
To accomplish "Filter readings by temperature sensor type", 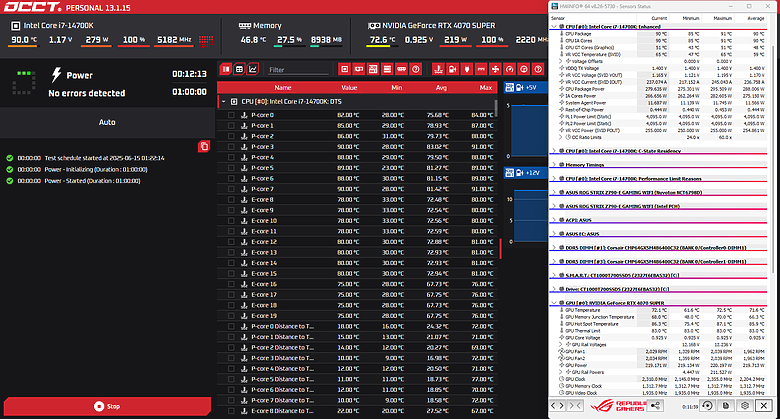I will tap(438, 69).
